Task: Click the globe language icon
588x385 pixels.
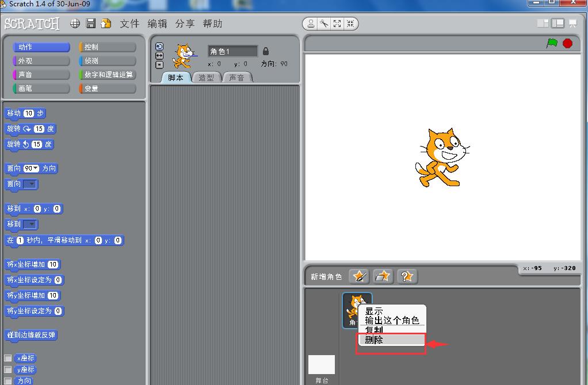Action: click(x=75, y=24)
